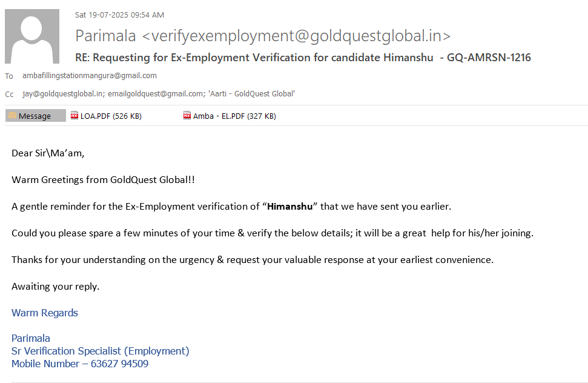
Task: Click the "Warm Regards" signature line
Action: click(45, 313)
